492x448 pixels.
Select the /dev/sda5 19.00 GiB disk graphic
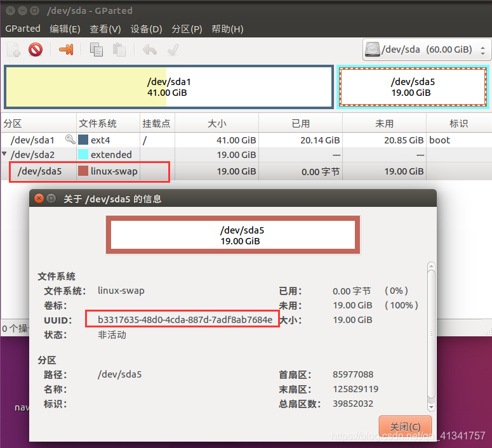[x=413, y=87]
